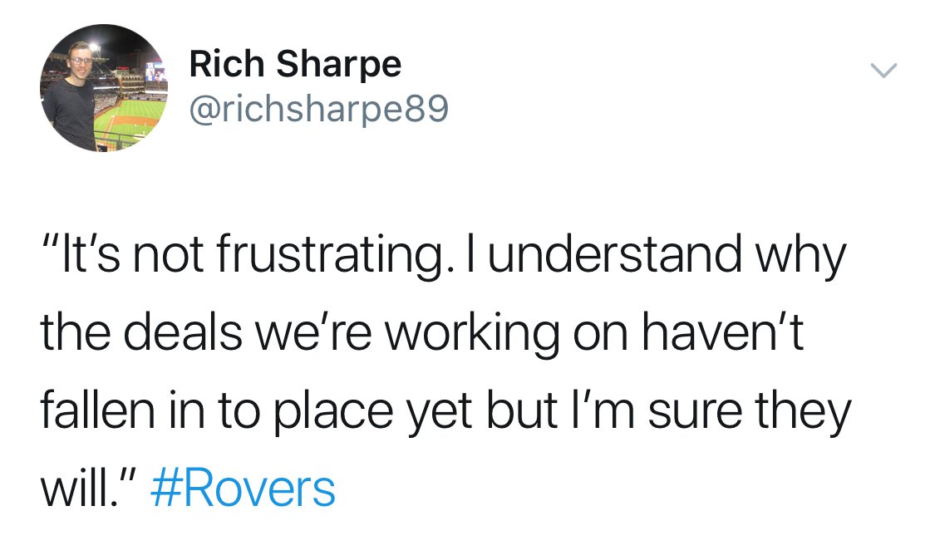Go to the profile via the Rich Sharpe title

coord(295,65)
